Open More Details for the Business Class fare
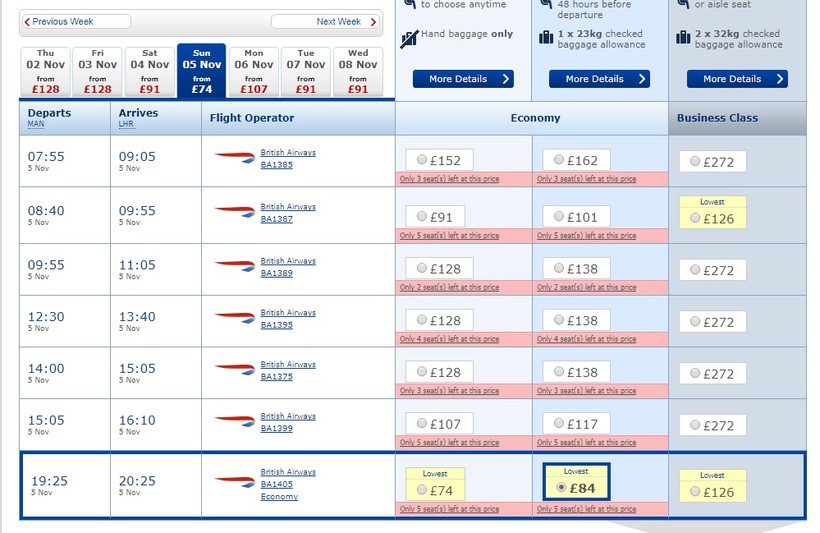The width and height of the screenshot is (820, 533). [737, 79]
